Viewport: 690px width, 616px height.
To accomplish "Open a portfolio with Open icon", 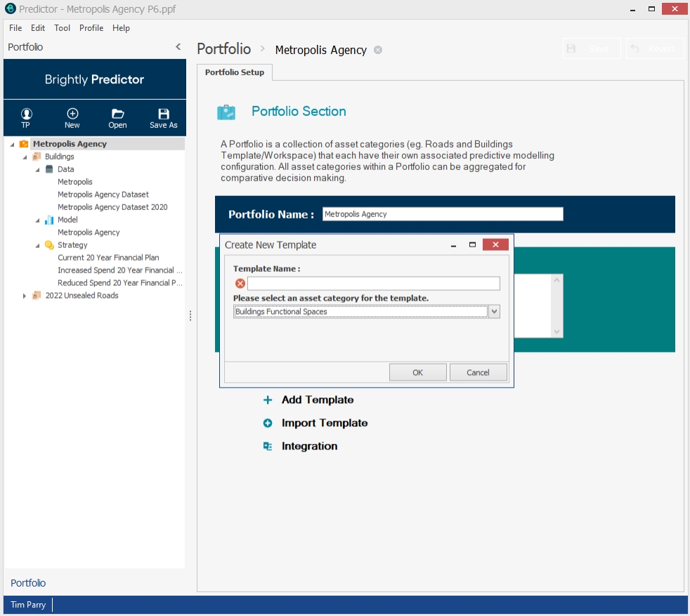I will 117,114.
